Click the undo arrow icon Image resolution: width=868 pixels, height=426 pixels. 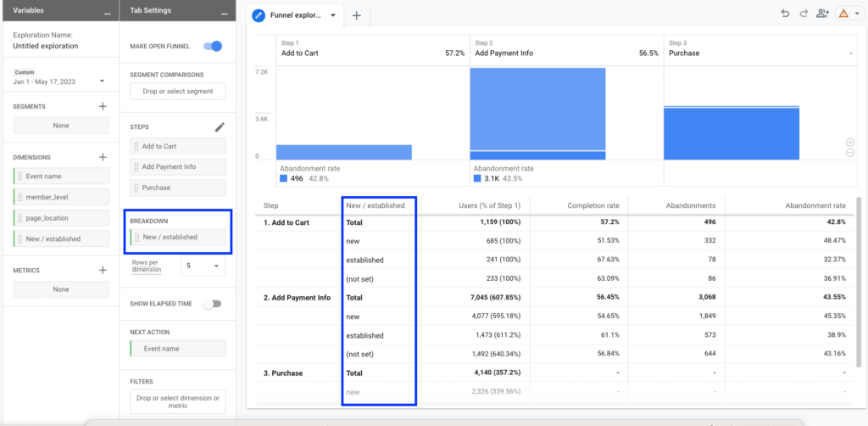[784, 13]
